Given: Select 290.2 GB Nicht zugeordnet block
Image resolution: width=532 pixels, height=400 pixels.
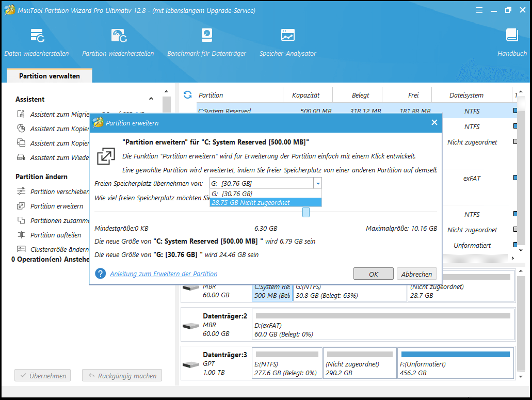Looking at the screenshot, I should 360,363.
